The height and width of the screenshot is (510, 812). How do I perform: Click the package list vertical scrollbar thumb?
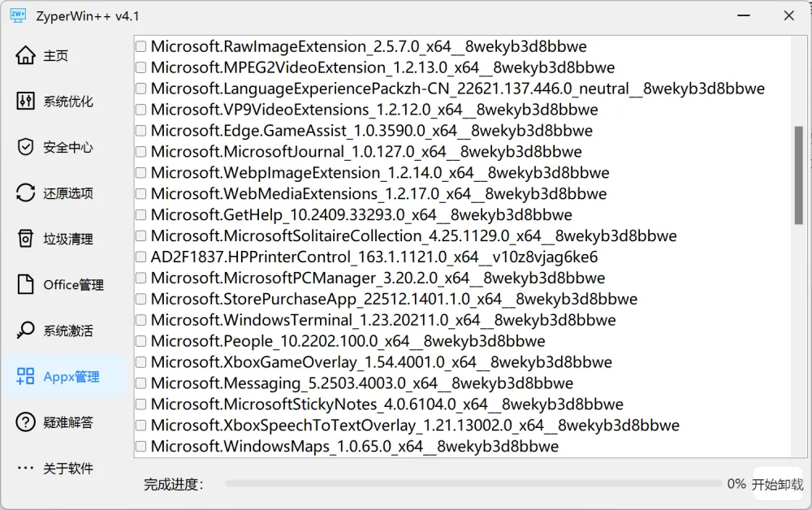pyautogui.click(x=798, y=175)
